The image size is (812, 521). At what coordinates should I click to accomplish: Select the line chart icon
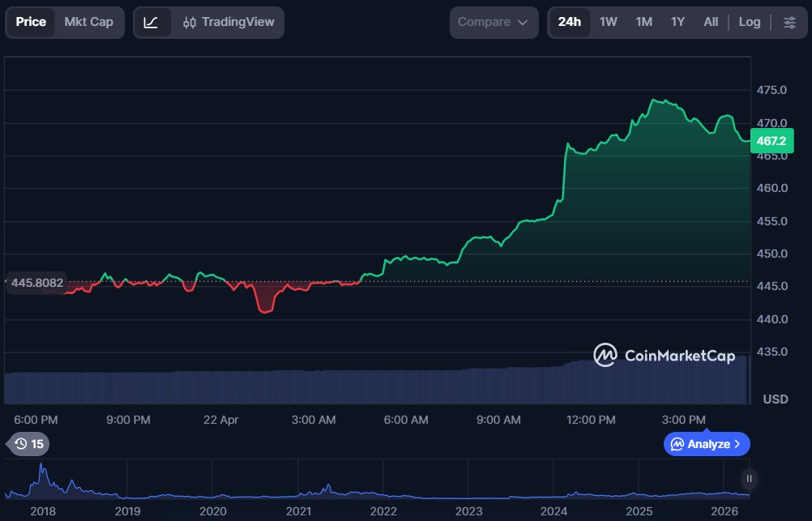tap(151, 22)
